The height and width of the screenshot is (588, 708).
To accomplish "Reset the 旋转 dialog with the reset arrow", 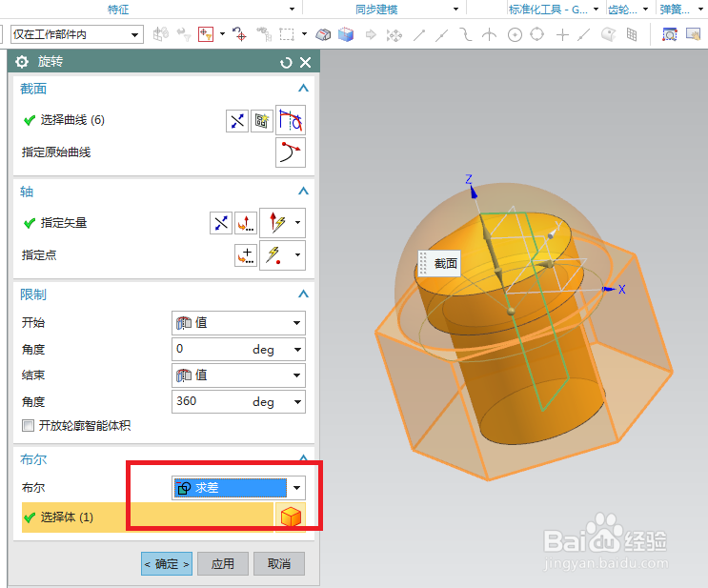I will point(286,62).
